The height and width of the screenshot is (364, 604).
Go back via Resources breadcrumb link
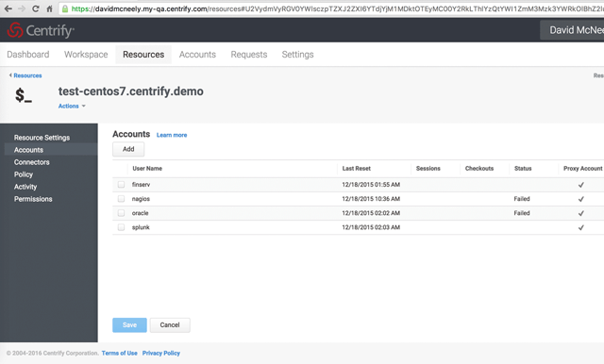27,75
